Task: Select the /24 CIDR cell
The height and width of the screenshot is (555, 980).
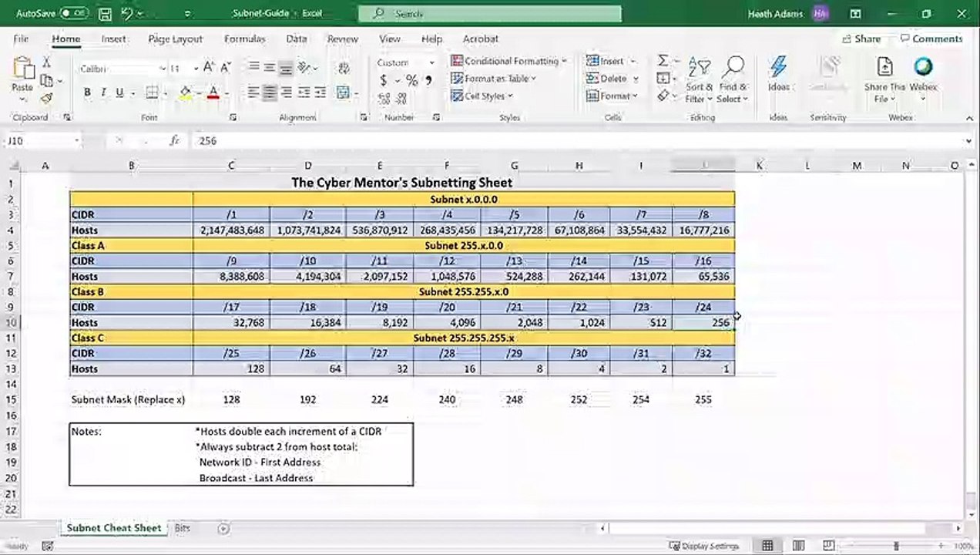Action: (x=703, y=307)
